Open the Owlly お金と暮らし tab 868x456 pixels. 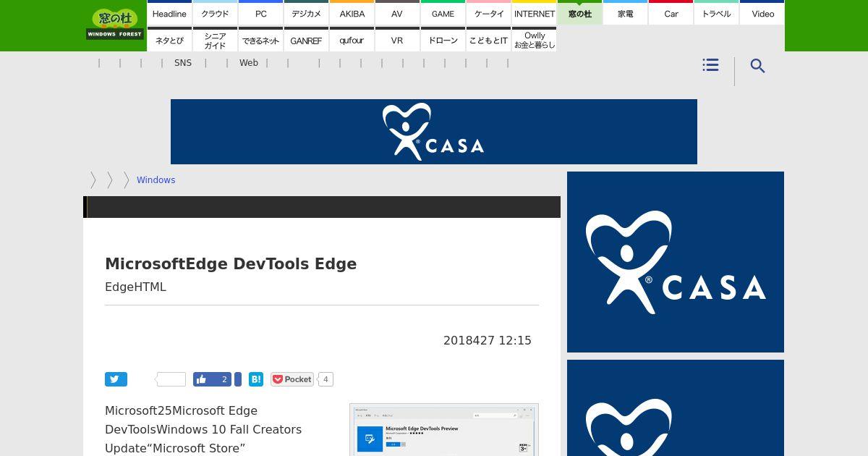pyautogui.click(x=534, y=39)
